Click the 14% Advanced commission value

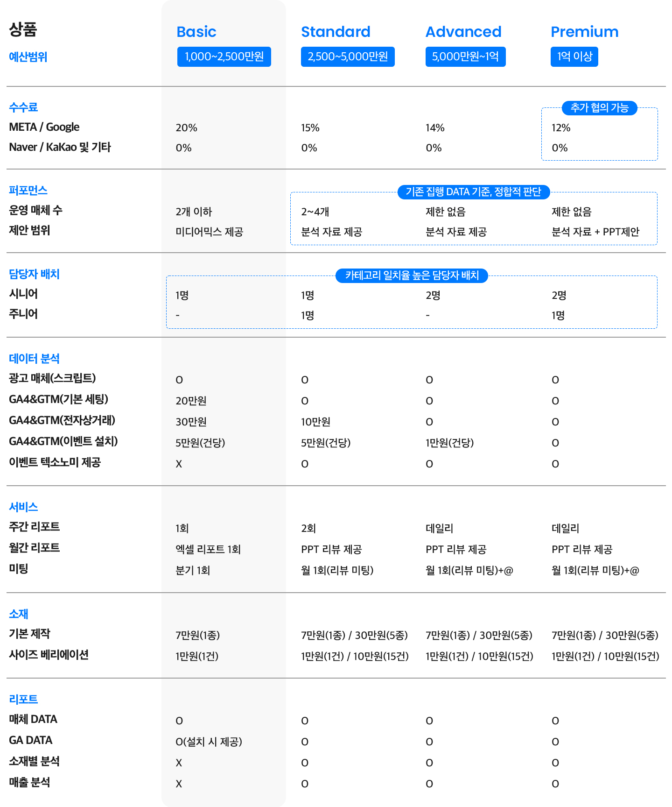435,127
